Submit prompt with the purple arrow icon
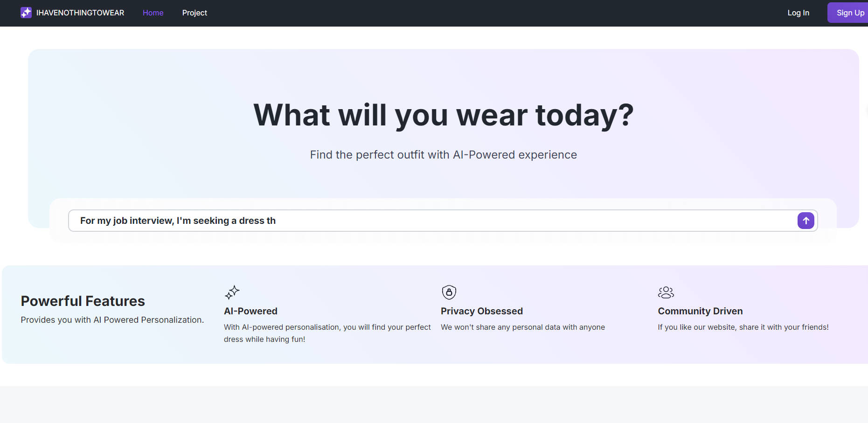Viewport: 868px width, 423px height. coord(806,221)
